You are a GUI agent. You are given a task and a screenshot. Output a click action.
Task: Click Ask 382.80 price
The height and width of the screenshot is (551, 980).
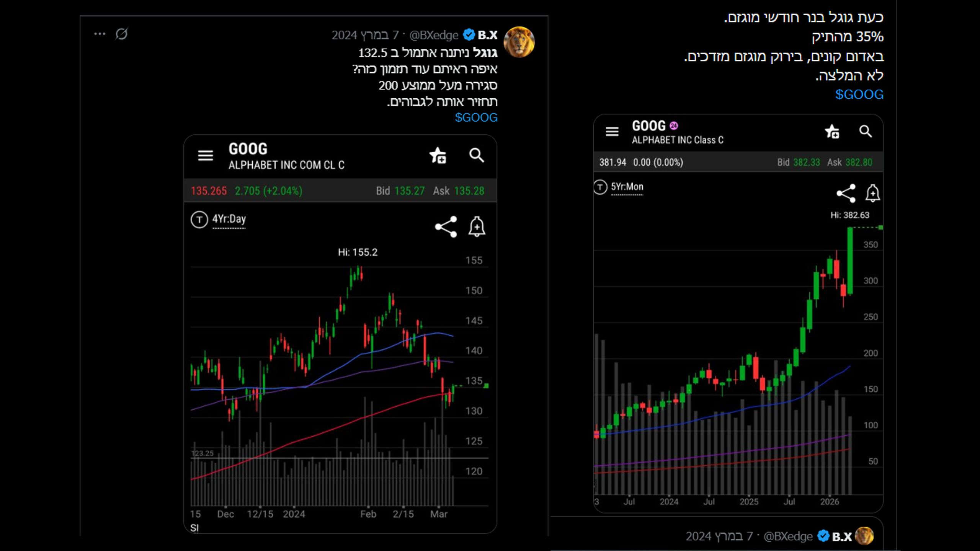849,163
